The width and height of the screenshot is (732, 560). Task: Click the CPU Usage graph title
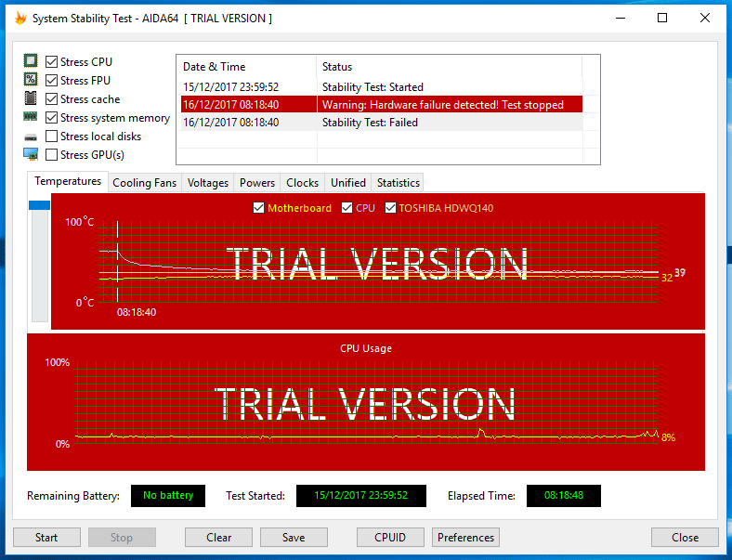pos(366,348)
